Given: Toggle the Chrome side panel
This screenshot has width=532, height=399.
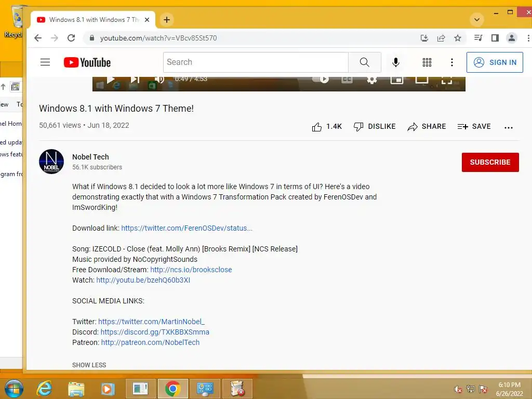Looking at the screenshot, I should pos(495,38).
